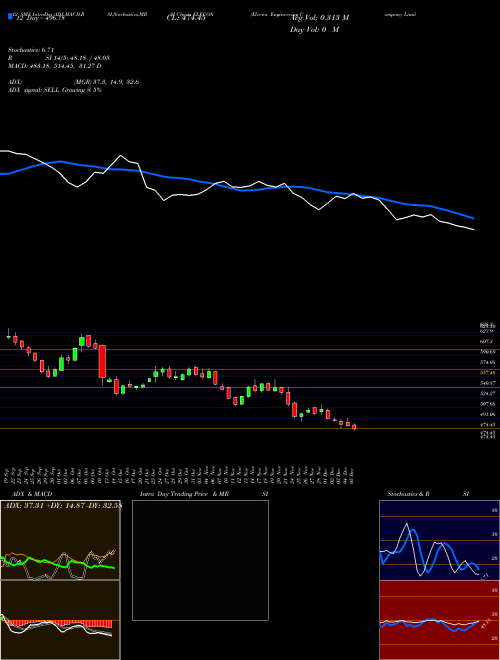The image size is (500, 660).
Task: Open the ADX indicator chart with green line
Action: pyautogui.click(x=60, y=540)
